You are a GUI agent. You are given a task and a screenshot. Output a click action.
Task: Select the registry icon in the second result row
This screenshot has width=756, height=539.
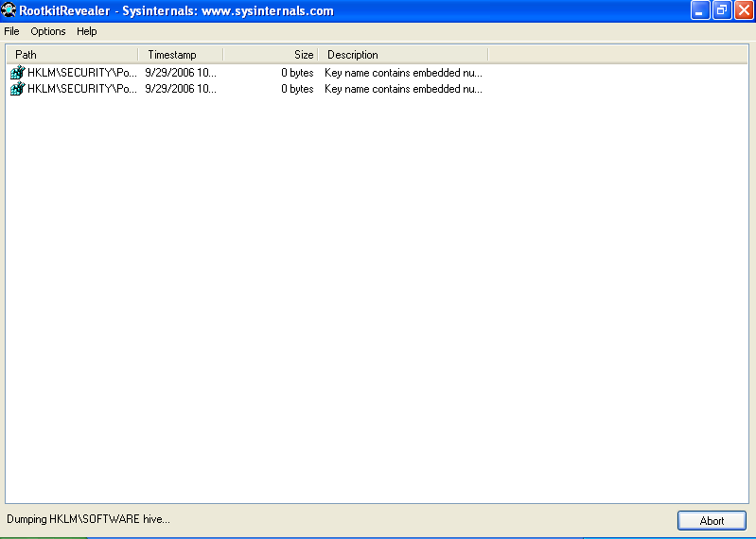tap(17, 89)
